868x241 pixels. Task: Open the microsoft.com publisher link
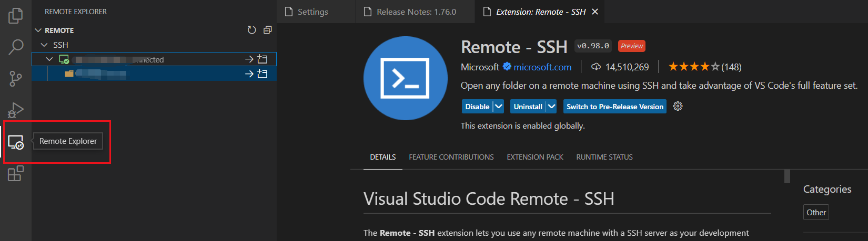542,67
